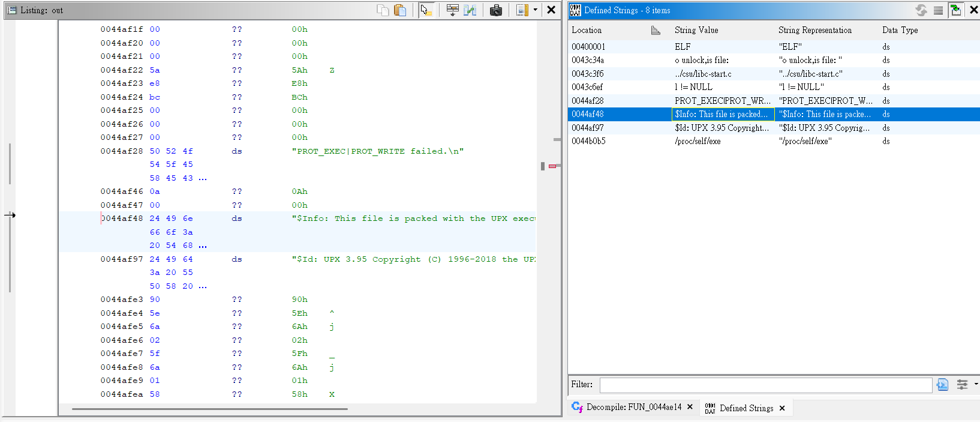Click the horizontal scrollbar of the Listing
Viewport: 980px width, 422px height.
coord(210,409)
